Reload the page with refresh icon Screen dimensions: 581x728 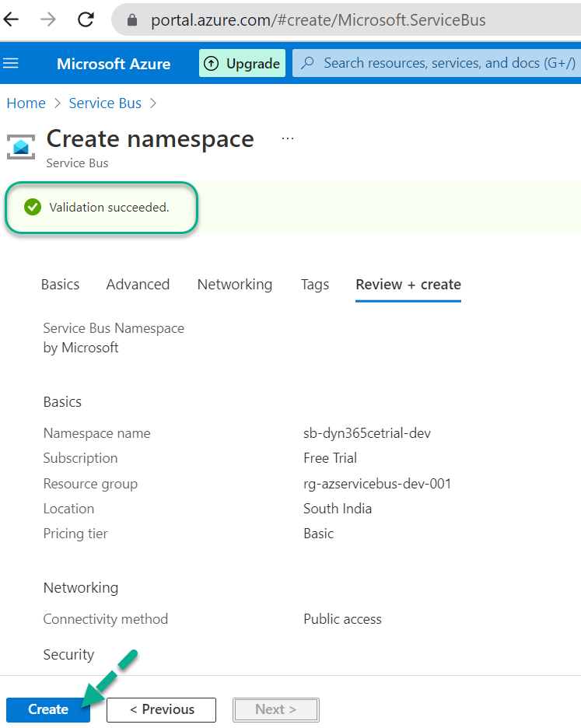pyautogui.click(x=86, y=19)
